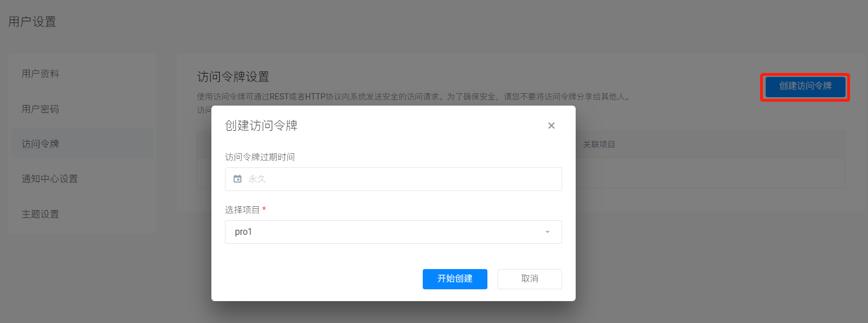Cancel the dialog using 取消
868x323 pixels.
530,279
